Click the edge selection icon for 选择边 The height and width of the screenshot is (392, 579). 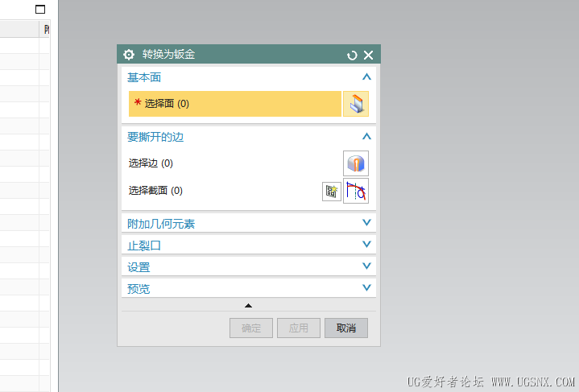[356, 163]
